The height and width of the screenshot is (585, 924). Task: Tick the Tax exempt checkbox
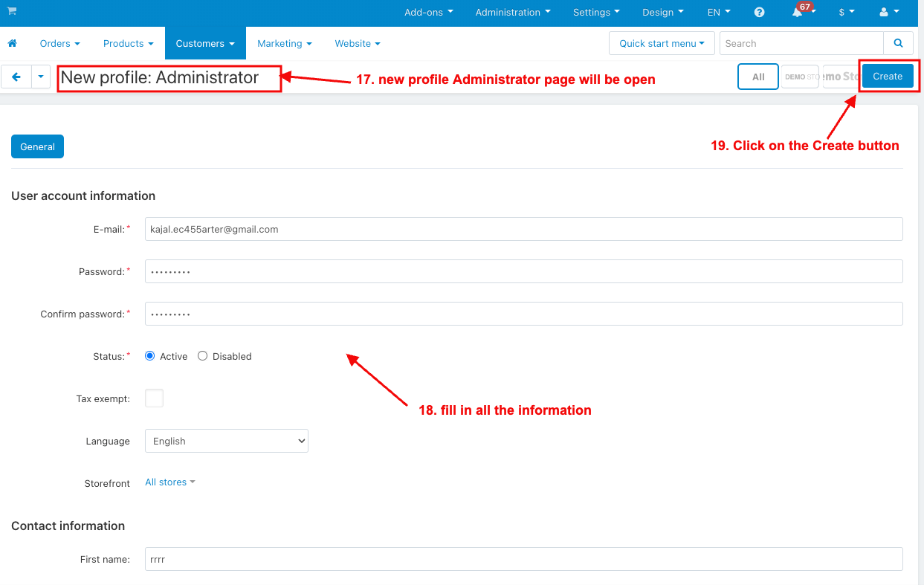(x=154, y=398)
